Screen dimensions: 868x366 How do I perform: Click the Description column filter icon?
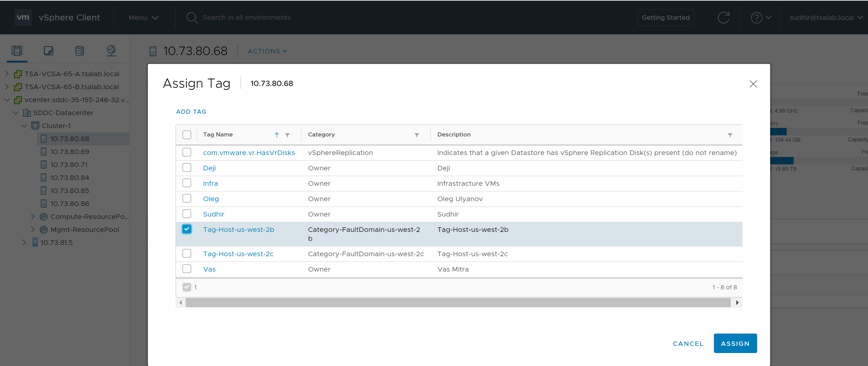click(730, 135)
